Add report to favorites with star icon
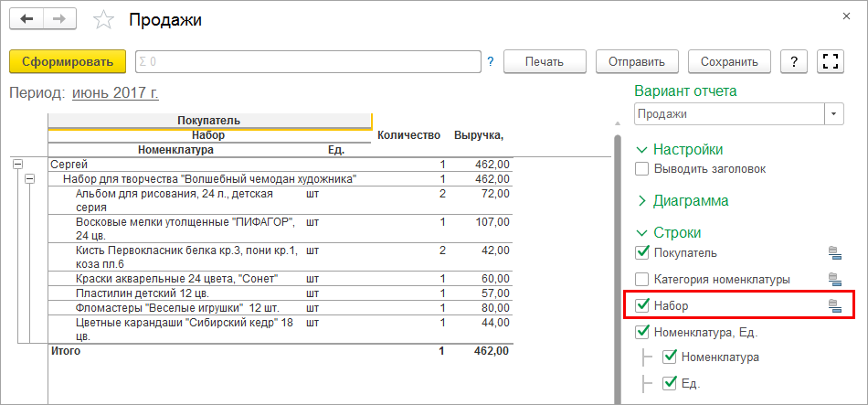This screenshot has height=405, width=868. (x=105, y=20)
